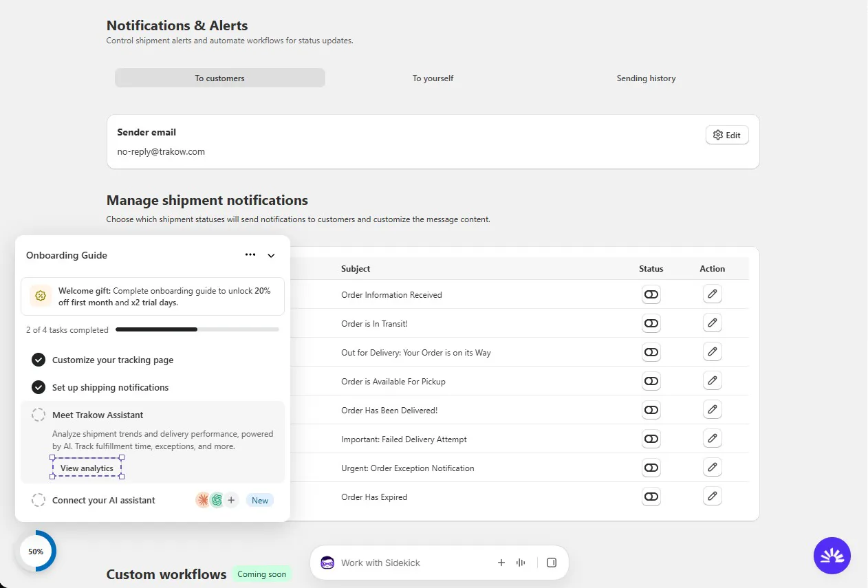Click the welcome gift badge icon
This screenshot has height=588, width=868.
[41, 296]
